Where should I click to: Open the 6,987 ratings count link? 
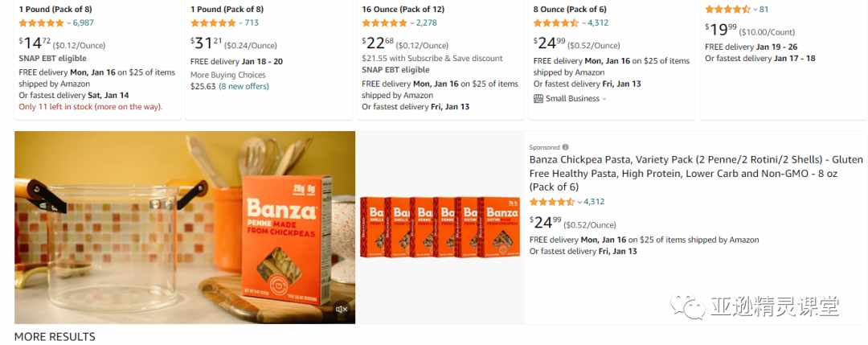(84, 23)
